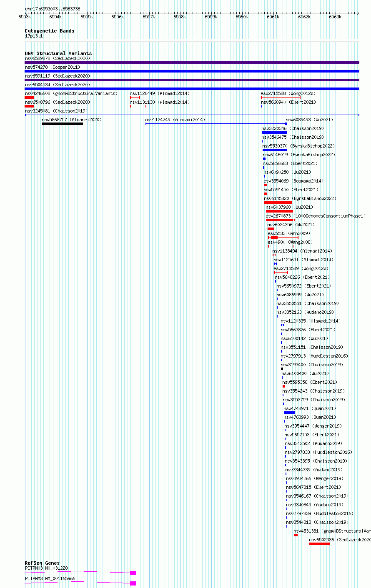This screenshot has width=371, height=588.
Task: Open variant nsv574278 (Cooper2011) label
Action: (53, 67)
